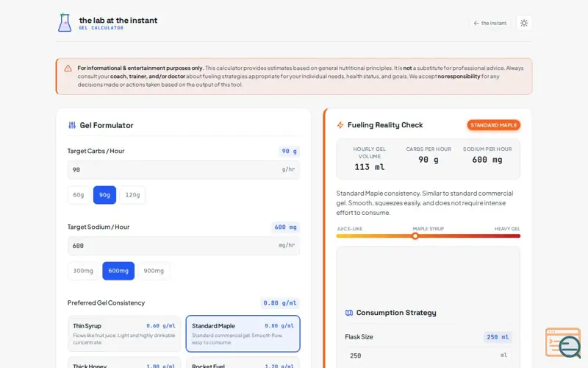The height and width of the screenshot is (368, 588).
Task: Click the consistency slider handle at Maple Syrup
Action: click(x=415, y=236)
